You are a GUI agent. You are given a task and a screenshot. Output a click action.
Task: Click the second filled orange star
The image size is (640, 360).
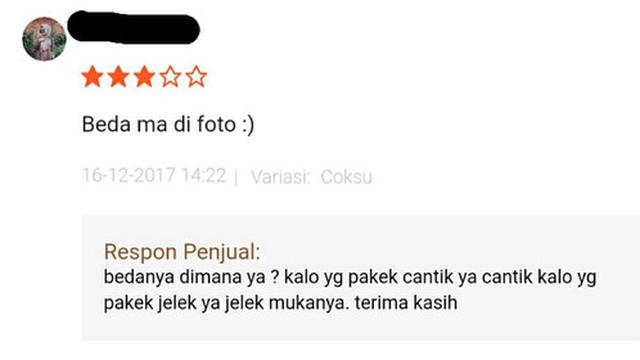click(x=118, y=77)
